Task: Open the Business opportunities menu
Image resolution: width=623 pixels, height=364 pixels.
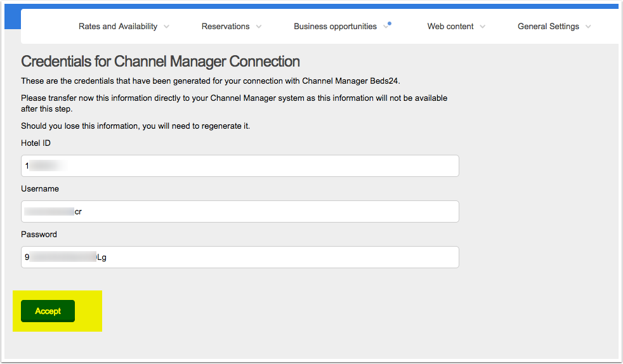Action: (335, 27)
